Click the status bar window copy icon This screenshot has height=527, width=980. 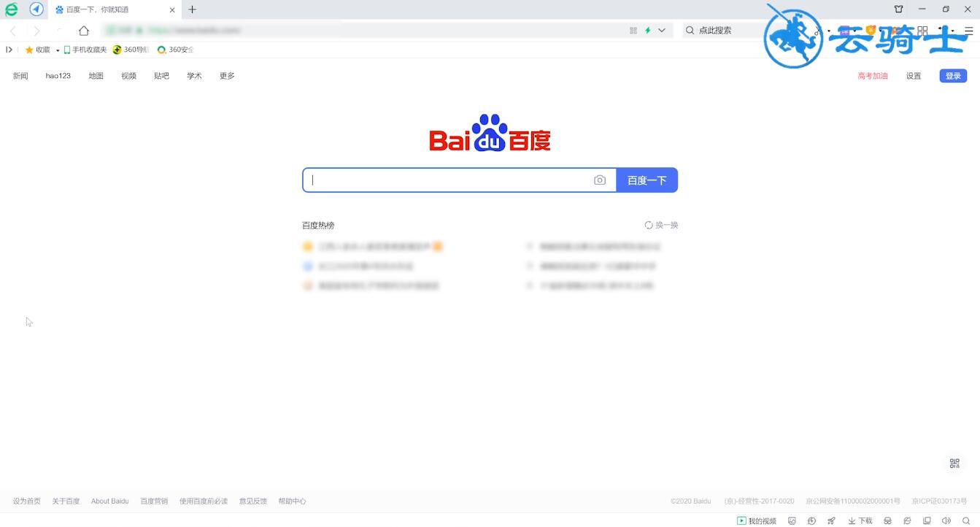point(927,520)
